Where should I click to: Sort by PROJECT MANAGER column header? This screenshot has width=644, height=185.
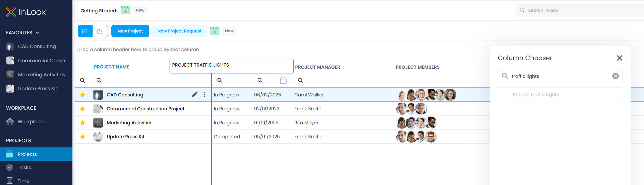(317, 67)
